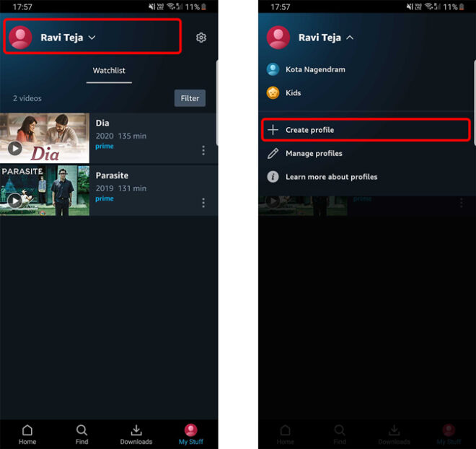
Task: Switch to Kota Nagendram profile
Action: pos(315,69)
